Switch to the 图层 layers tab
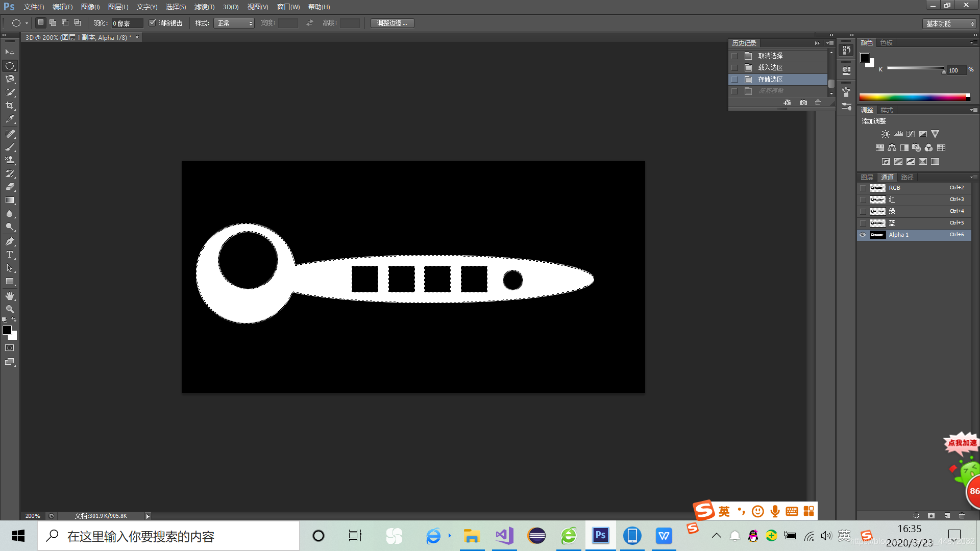This screenshot has height=551, width=980. [867, 177]
